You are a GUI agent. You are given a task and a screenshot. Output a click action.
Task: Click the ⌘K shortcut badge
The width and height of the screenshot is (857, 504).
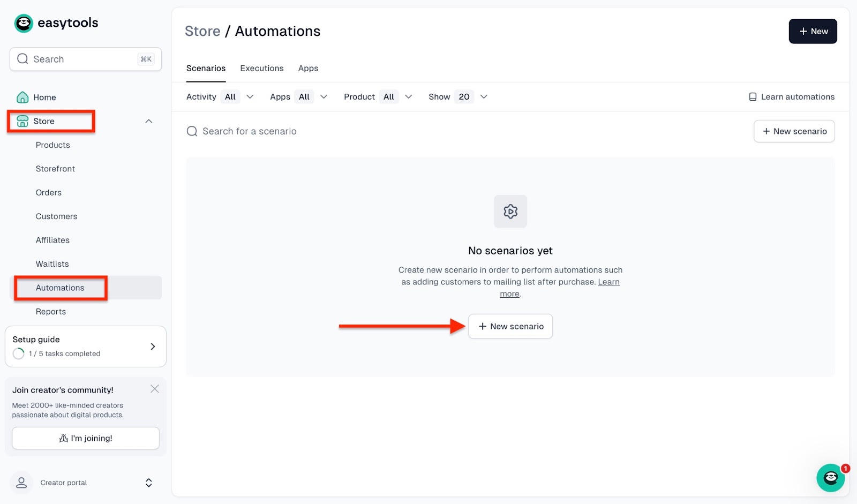tap(146, 59)
